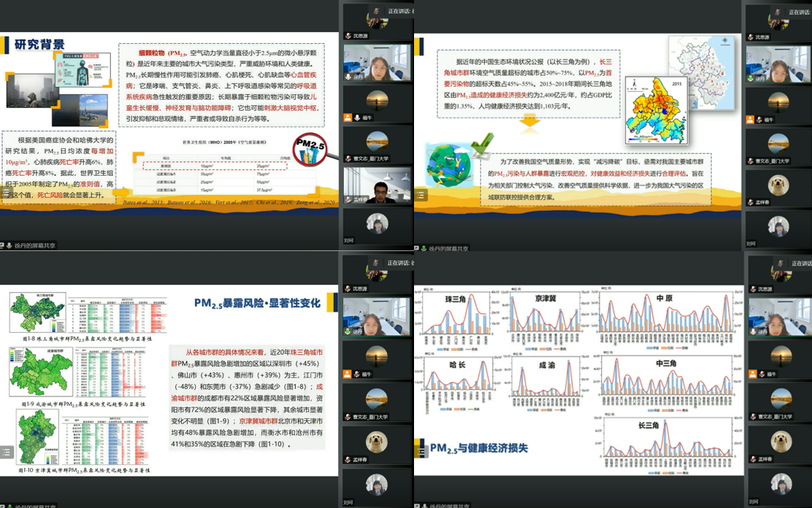
Task: Click 沈思源's muted mic icon beside the 长三角 map slide
Action: [751, 37]
